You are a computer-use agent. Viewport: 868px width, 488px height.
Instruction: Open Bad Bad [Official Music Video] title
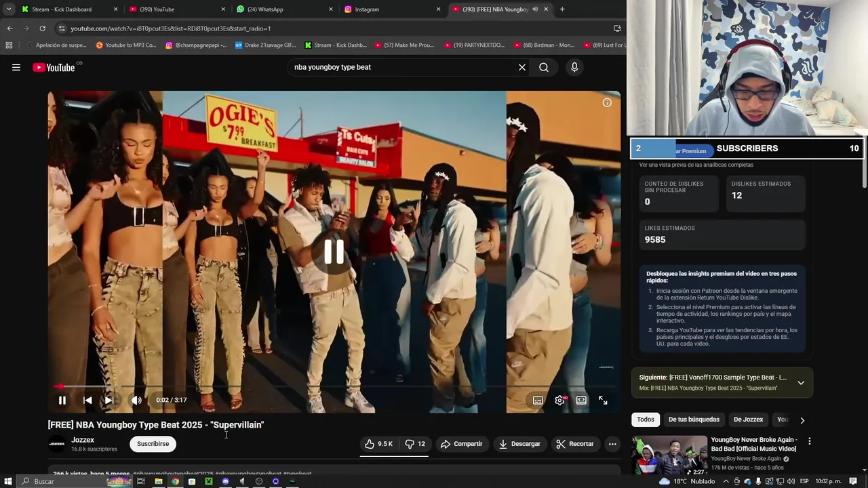tap(753, 444)
